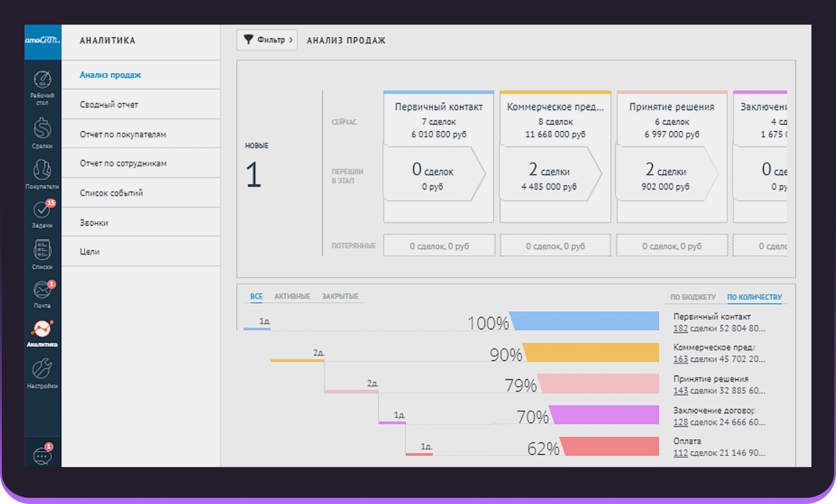Click the Заключение договор legend label

(x=716, y=410)
